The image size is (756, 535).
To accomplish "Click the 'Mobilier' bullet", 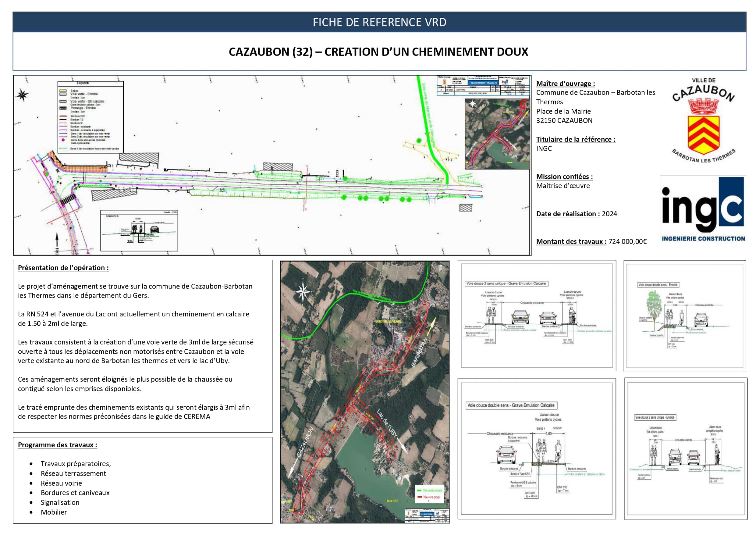I will tap(54, 512).
